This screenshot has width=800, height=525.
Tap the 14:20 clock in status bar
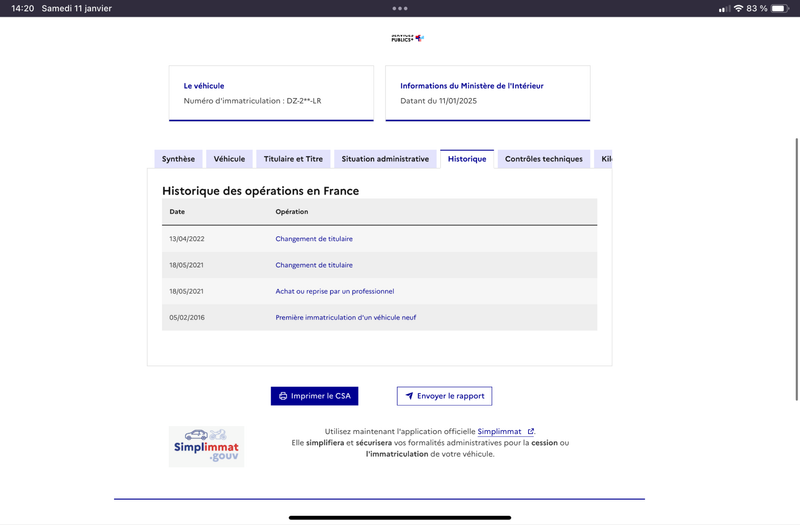(22, 8)
